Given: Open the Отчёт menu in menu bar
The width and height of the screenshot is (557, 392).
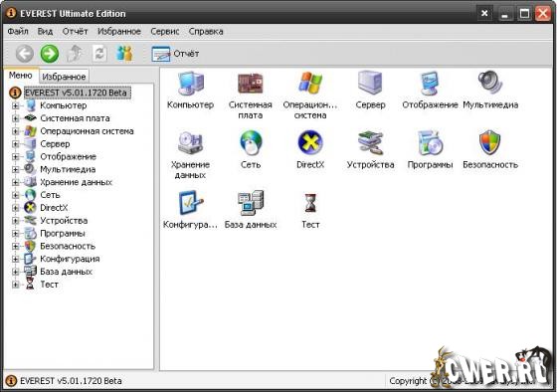Looking at the screenshot, I should pyautogui.click(x=75, y=31).
